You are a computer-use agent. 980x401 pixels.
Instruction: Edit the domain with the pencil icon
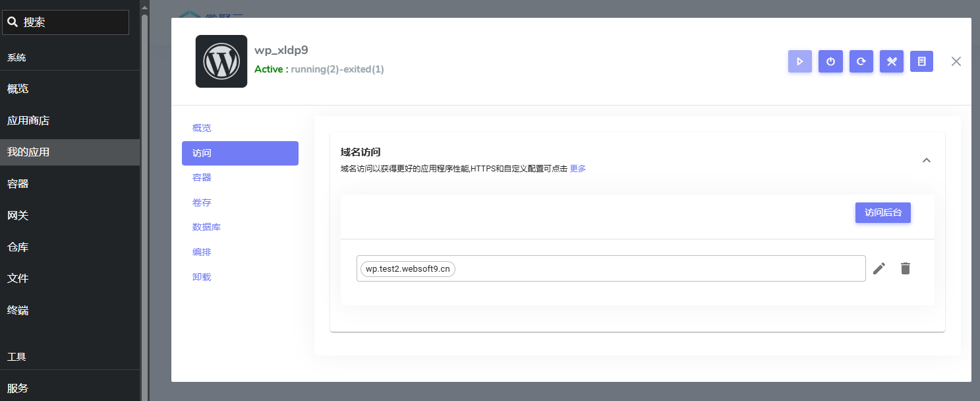pyautogui.click(x=879, y=268)
